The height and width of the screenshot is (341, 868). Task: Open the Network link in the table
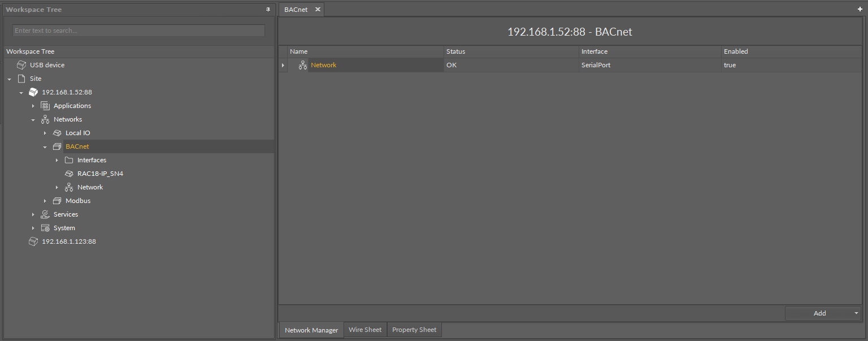(x=323, y=65)
